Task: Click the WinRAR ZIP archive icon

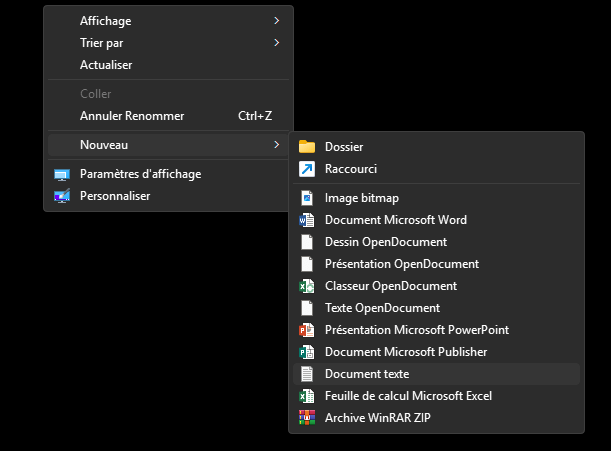Action: [307, 418]
